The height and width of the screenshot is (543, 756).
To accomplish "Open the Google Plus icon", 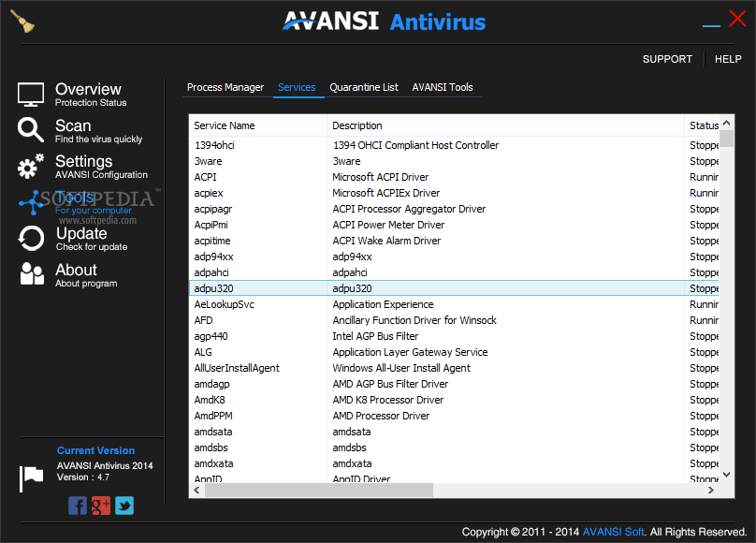I will (101, 506).
